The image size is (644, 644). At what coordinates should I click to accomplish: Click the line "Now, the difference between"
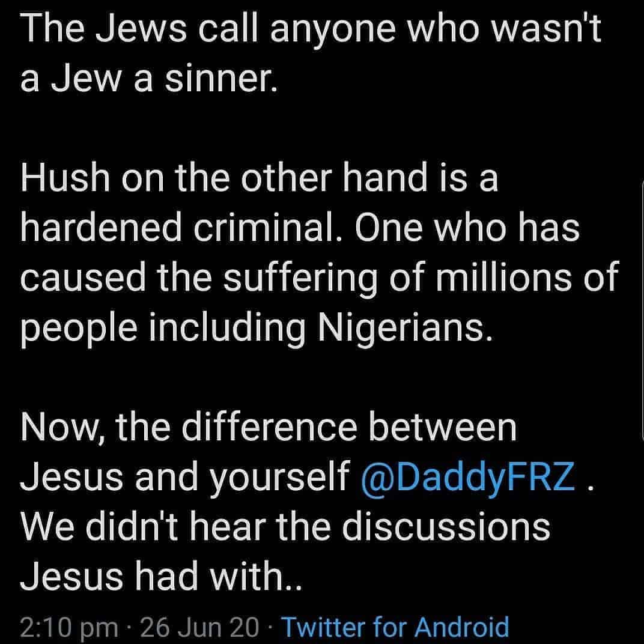pyautogui.click(x=269, y=427)
